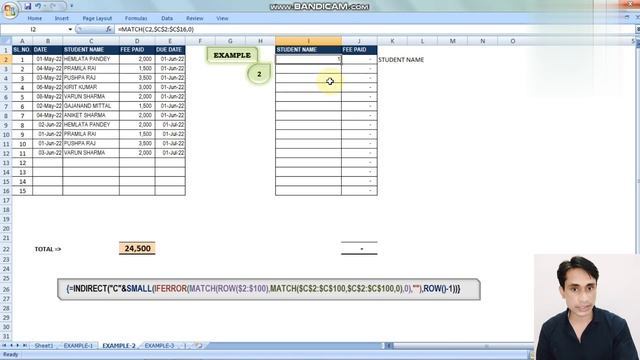Open the Formulas ribbon tab

[136, 18]
